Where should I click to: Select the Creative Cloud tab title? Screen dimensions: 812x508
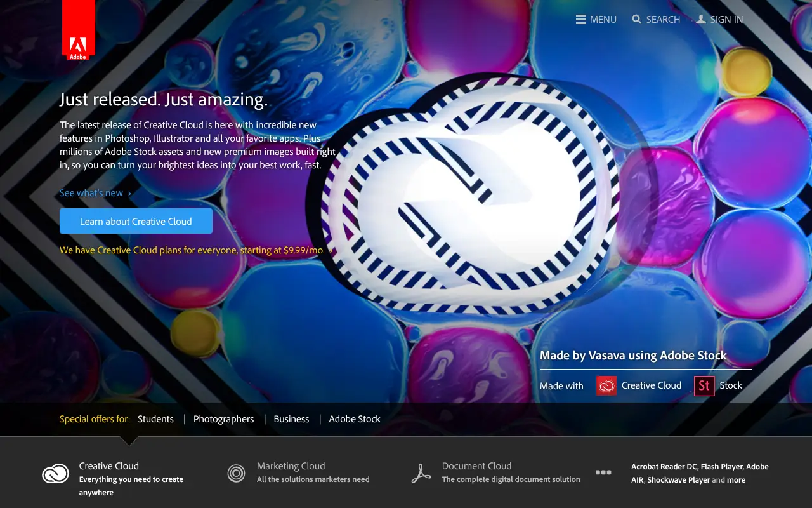click(x=109, y=466)
